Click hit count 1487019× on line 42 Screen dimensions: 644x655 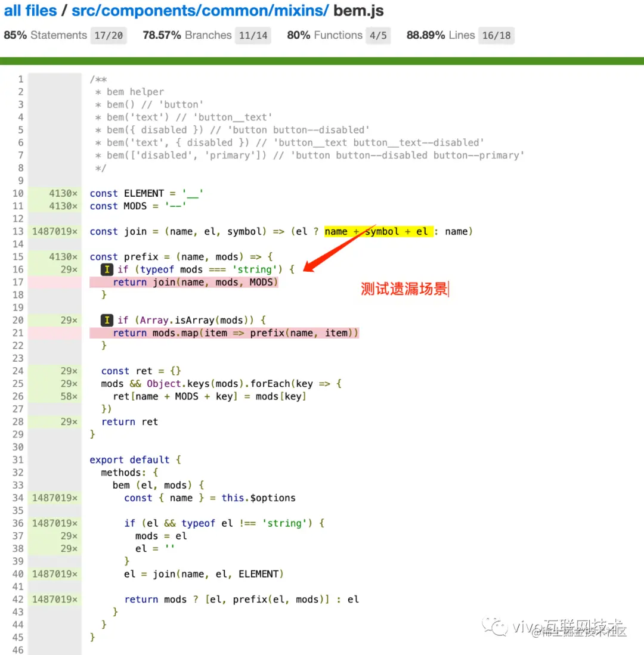(x=55, y=600)
